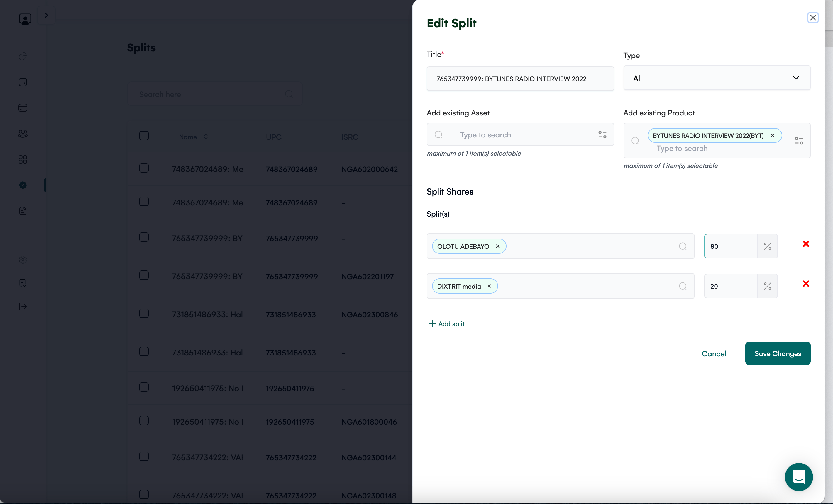Screen dimensions: 833x504
Task: Sort the table by Name column
Action: click(x=194, y=137)
